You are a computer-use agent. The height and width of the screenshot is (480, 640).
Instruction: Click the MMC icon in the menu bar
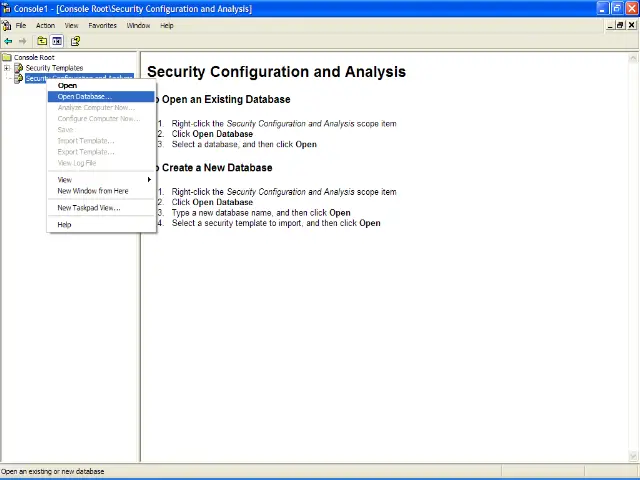6,25
